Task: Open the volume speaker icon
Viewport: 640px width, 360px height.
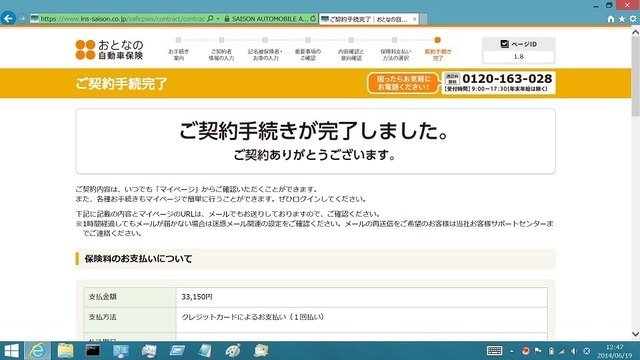Action: 574,351
